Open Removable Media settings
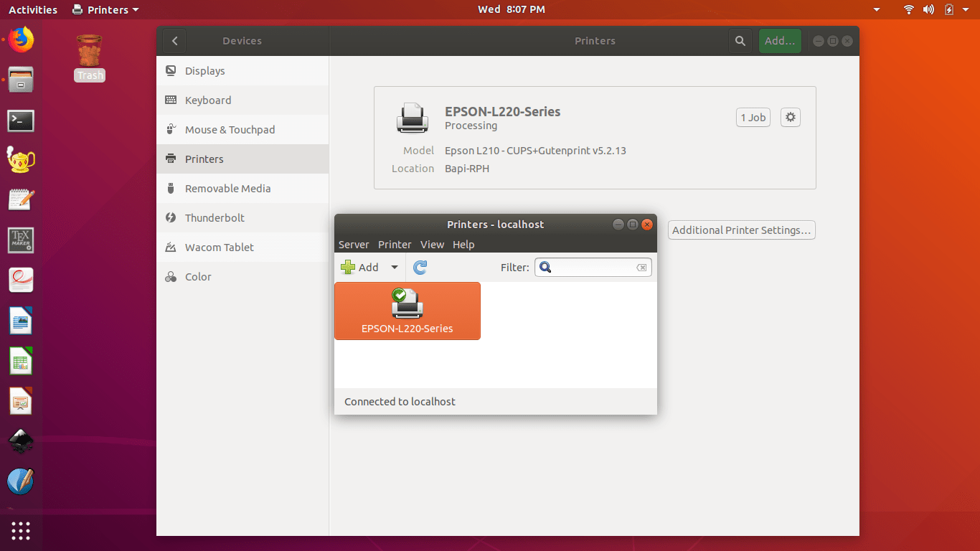The width and height of the screenshot is (980, 551). click(x=242, y=189)
